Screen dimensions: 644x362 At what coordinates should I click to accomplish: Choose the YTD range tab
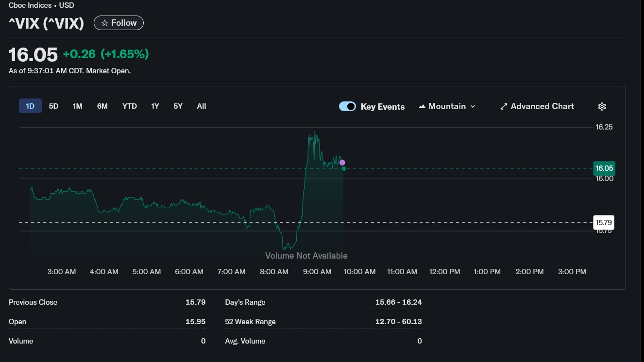130,106
